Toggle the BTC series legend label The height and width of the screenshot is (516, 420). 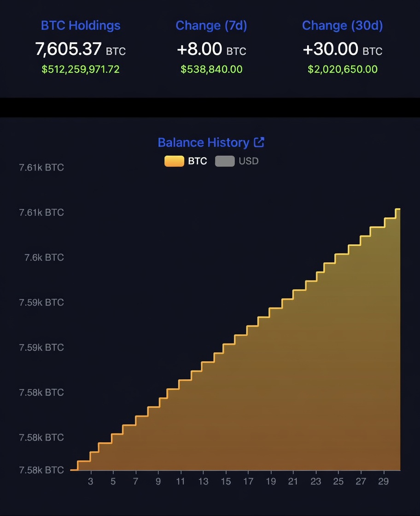tap(198, 161)
